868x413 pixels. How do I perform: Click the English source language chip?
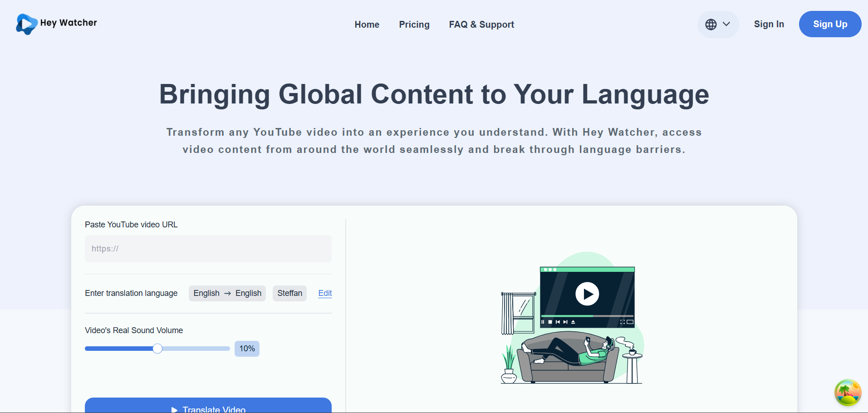pos(206,293)
